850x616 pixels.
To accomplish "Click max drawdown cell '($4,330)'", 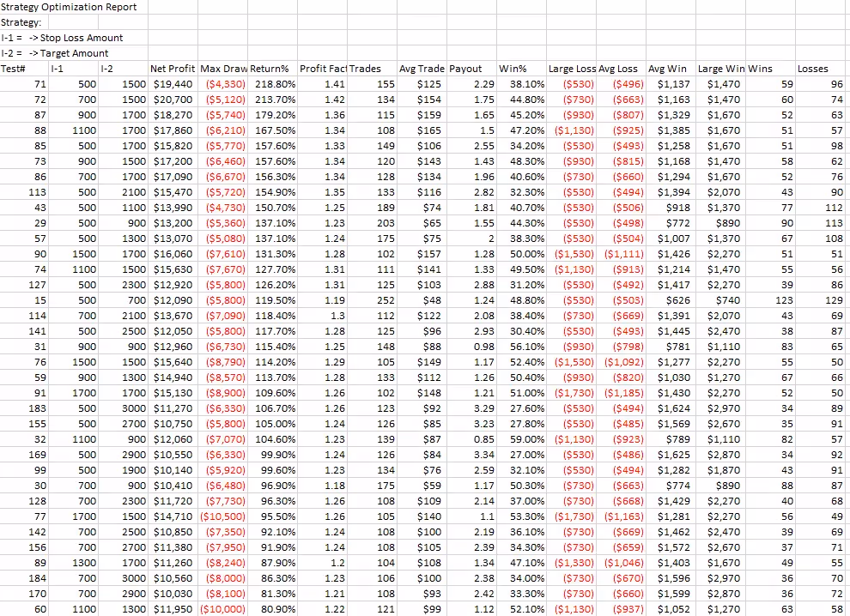I will coord(222,84).
